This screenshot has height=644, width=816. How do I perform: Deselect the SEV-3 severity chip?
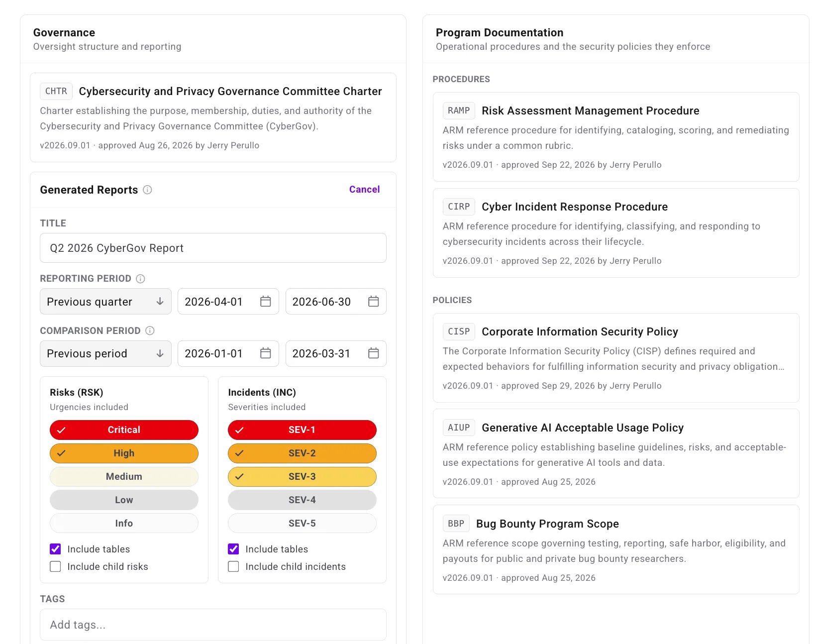pyautogui.click(x=302, y=477)
